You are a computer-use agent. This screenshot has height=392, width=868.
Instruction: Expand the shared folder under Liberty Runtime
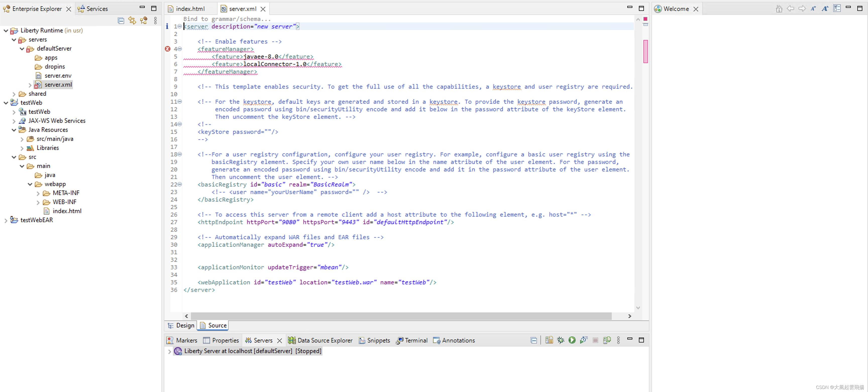coord(14,94)
